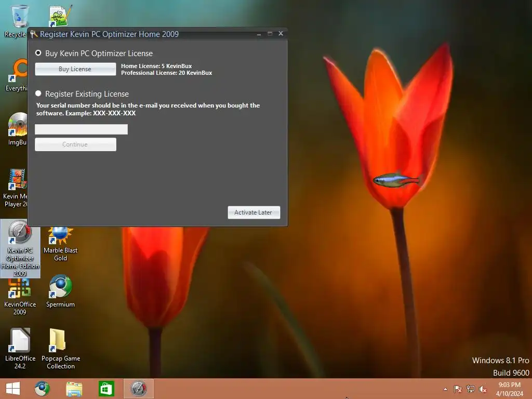Click the Kevin PC Optimizer taskbar button
The height and width of the screenshot is (399, 532).
(x=138, y=389)
